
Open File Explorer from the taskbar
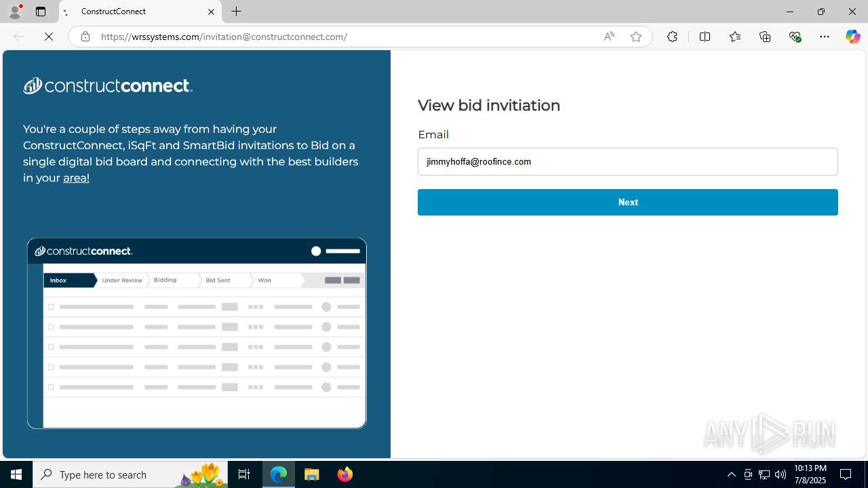pyautogui.click(x=312, y=474)
